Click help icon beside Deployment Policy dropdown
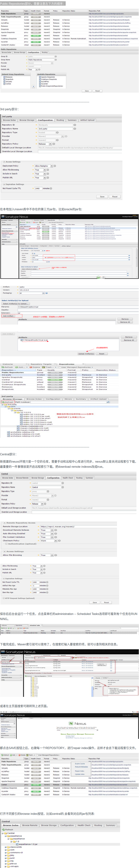This screenshot has width=139, height=868. 55,166
